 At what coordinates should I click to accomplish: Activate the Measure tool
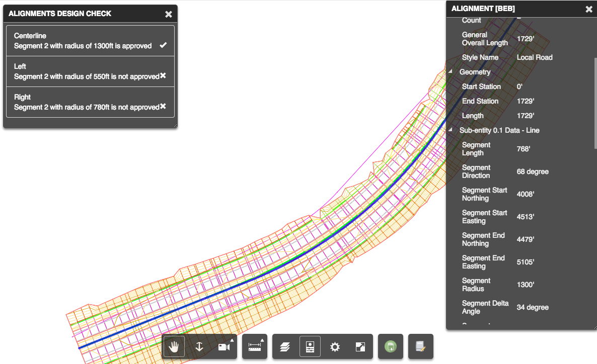pos(254,346)
